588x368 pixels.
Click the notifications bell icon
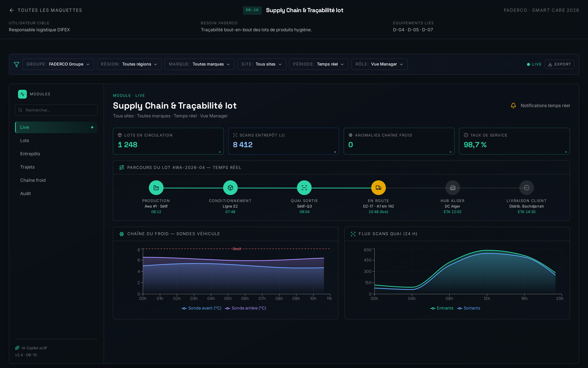(x=513, y=106)
